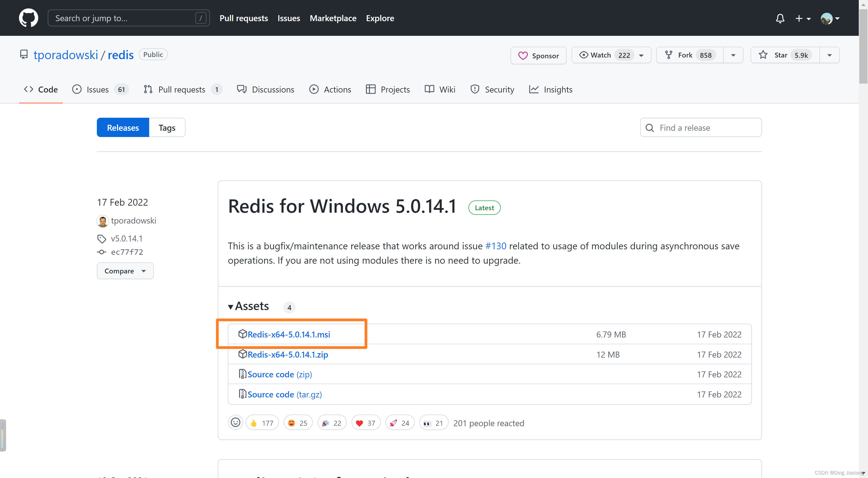This screenshot has height=478, width=868.
Task: Open the notifications bell
Action: pyautogui.click(x=780, y=18)
